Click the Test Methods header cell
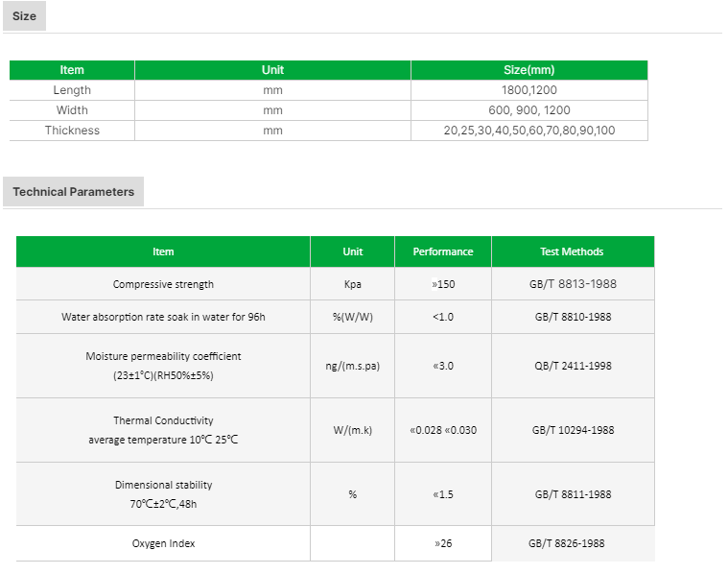The width and height of the screenshot is (728, 574). (573, 251)
